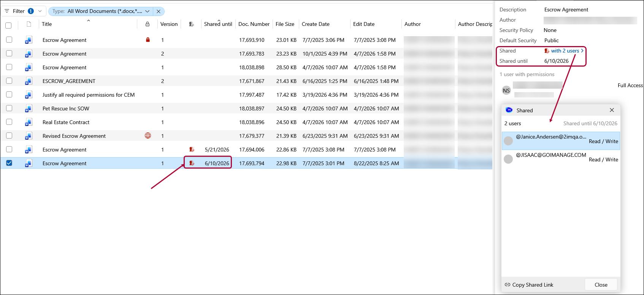Select the JISAAC@GOIMANAGE.COM user row
Screen dimensions: 644x295
(561, 159)
